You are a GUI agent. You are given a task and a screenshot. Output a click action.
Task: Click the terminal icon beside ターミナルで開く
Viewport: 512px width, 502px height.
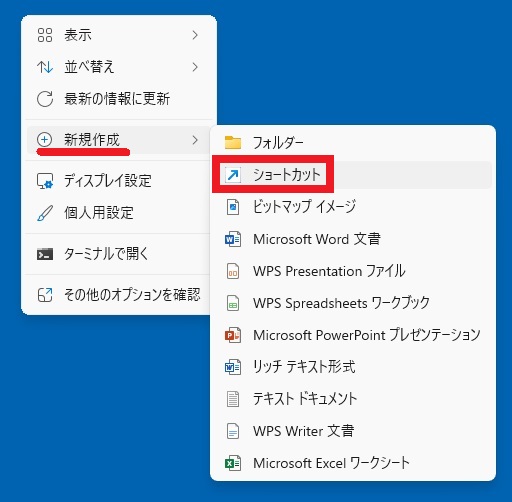click(x=45, y=254)
